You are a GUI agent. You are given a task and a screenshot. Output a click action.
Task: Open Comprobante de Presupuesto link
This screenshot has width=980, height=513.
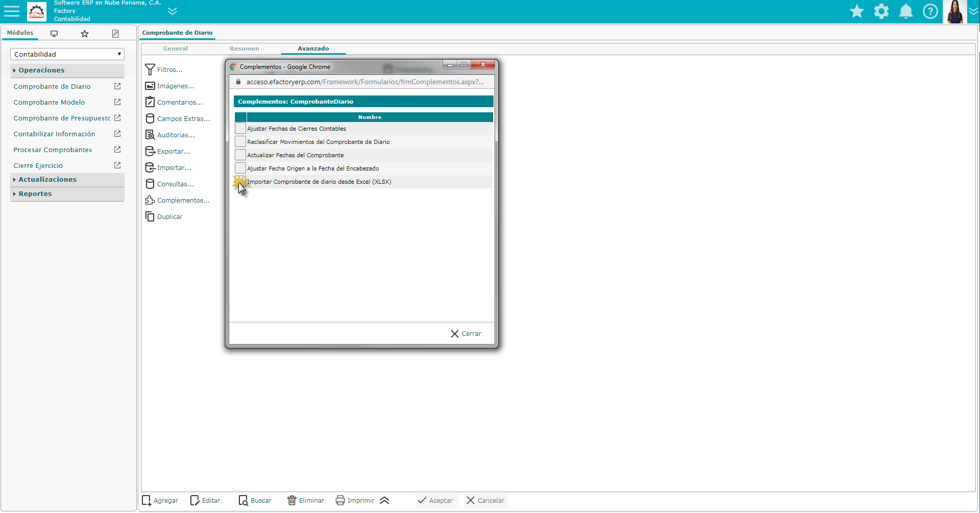[62, 118]
